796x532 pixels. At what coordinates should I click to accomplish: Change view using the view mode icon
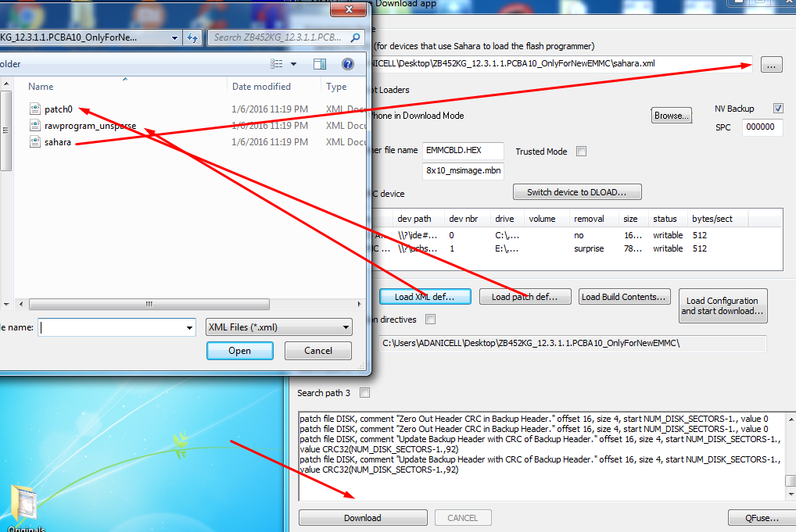[x=277, y=64]
